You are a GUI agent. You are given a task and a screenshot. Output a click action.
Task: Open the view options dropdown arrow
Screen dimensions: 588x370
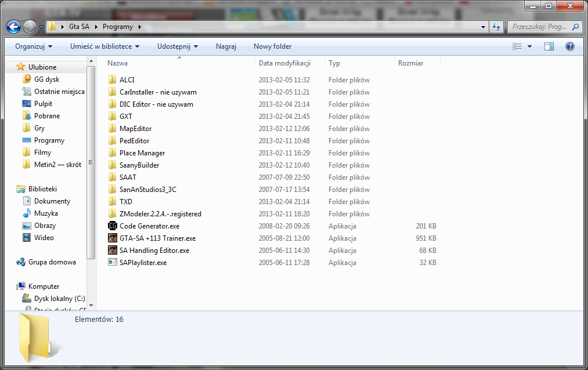tap(530, 46)
